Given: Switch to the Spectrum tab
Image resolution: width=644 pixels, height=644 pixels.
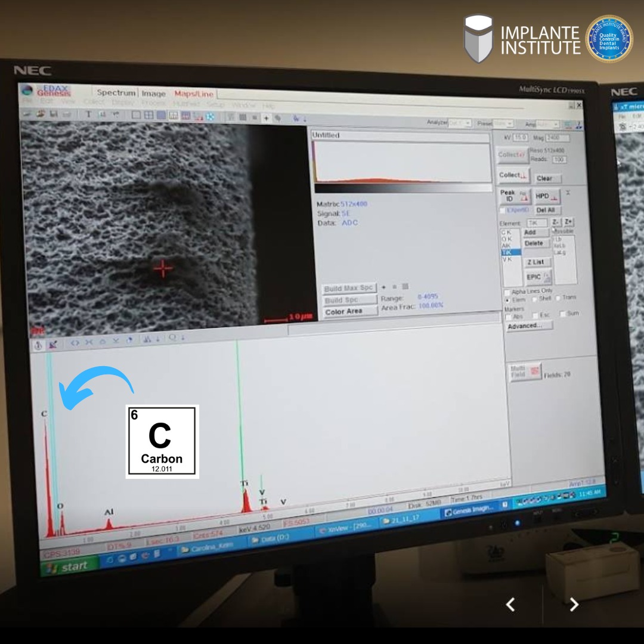Looking at the screenshot, I should pos(116,92).
